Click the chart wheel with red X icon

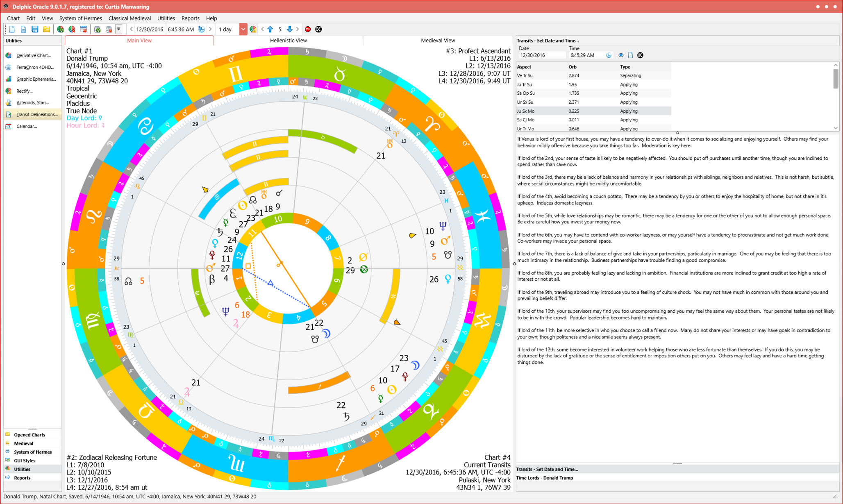point(72,30)
